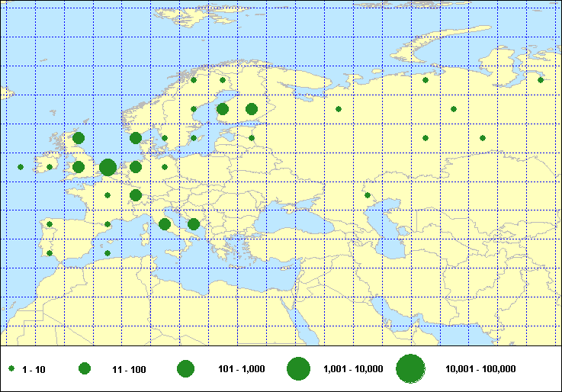Click the "10,001 - 100,000" legend label
Screen dimensions: 562x392
[480, 369]
